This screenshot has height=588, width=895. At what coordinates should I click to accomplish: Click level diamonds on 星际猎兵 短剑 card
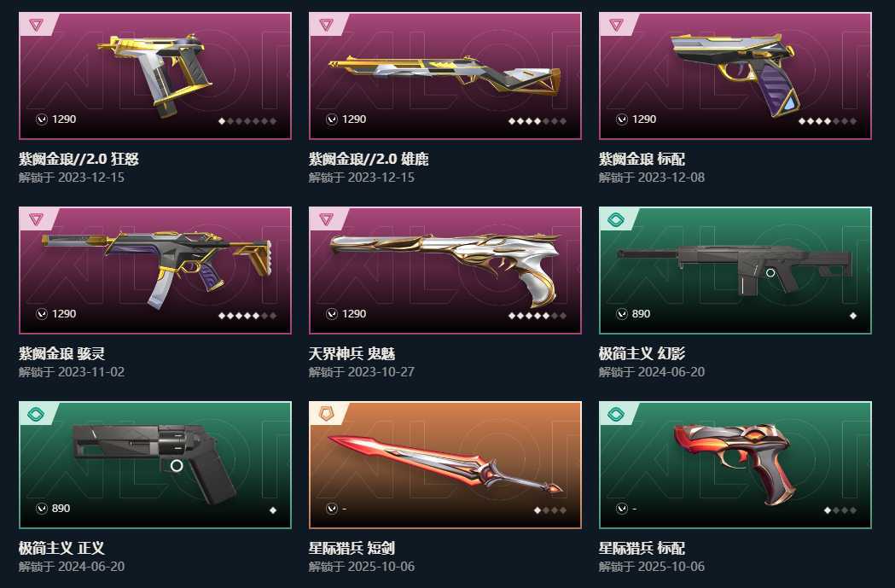[549, 510]
